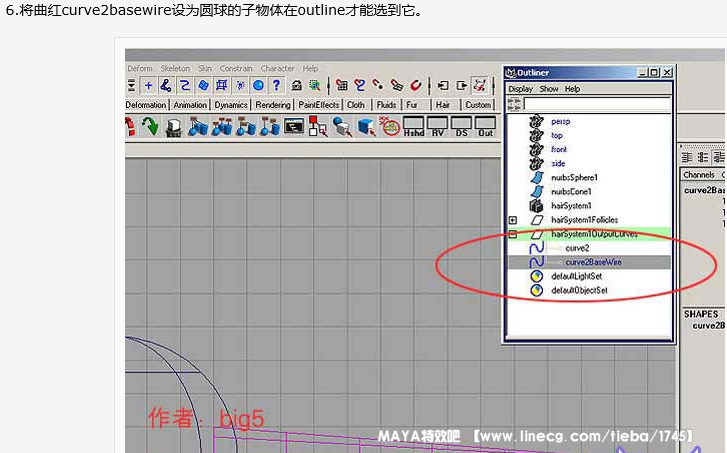727x453 pixels.
Task: Switch to the Dynamics shelf tab
Action: 231,105
